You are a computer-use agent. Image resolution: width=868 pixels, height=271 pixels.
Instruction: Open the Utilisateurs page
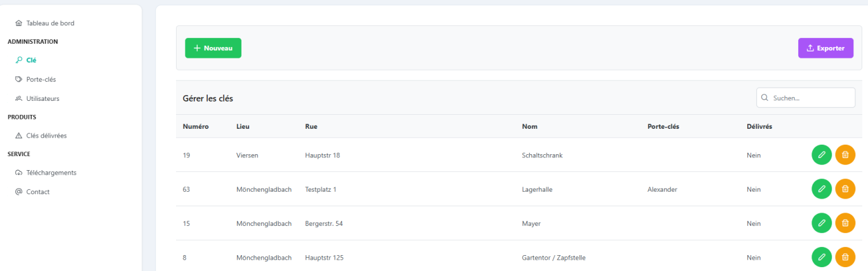pyautogui.click(x=43, y=98)
